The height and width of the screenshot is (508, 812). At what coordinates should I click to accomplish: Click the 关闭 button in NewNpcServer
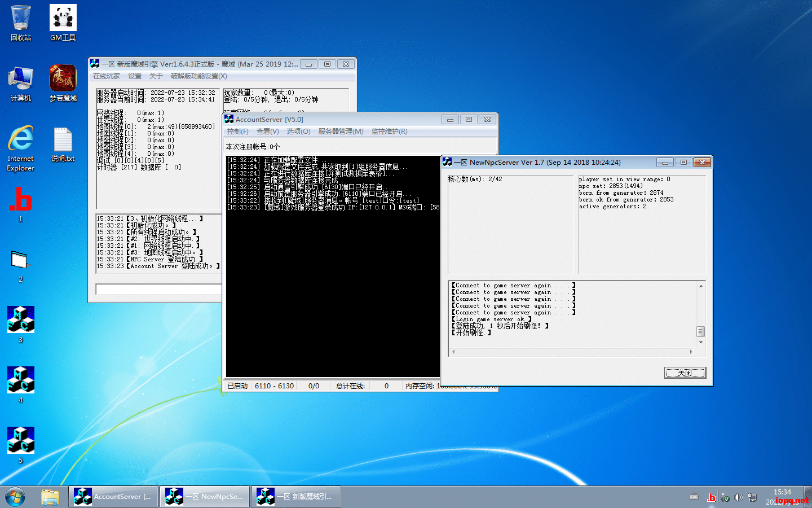point(685,373)
